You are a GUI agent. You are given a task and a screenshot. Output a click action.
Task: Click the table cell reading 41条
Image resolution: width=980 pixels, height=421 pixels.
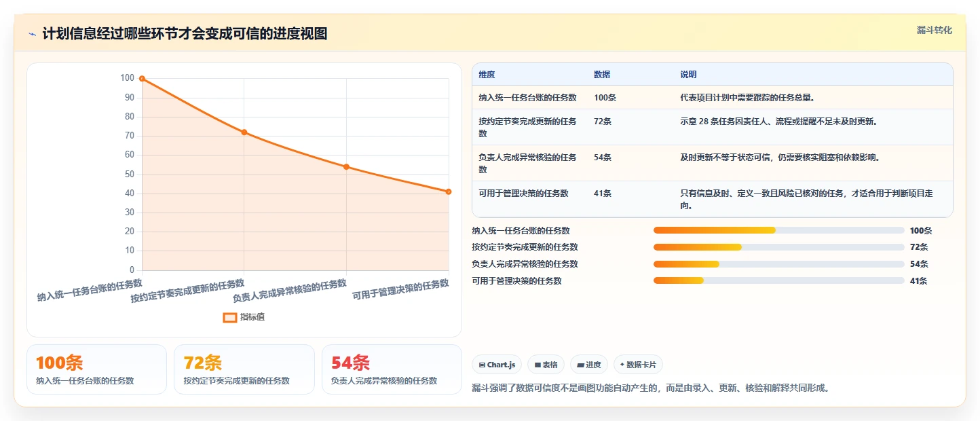coord(603,194)
